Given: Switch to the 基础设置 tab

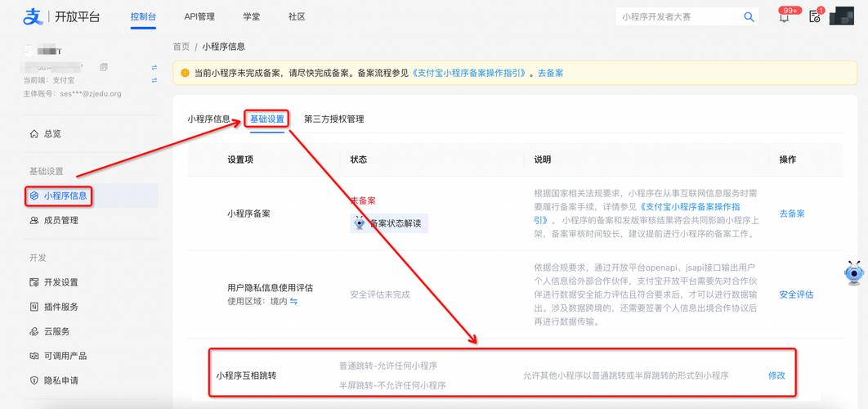Looking at the screenshot, I should pyautogui.click(x=266, y=119).
